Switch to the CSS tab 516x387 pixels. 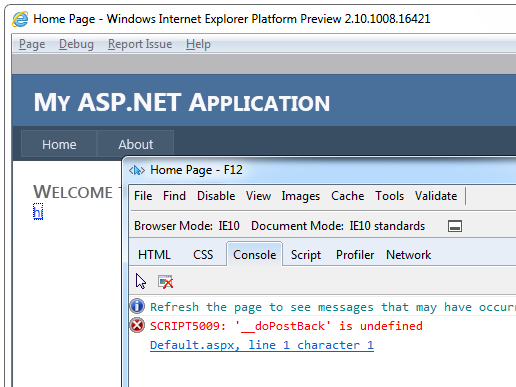coord(203,255)
